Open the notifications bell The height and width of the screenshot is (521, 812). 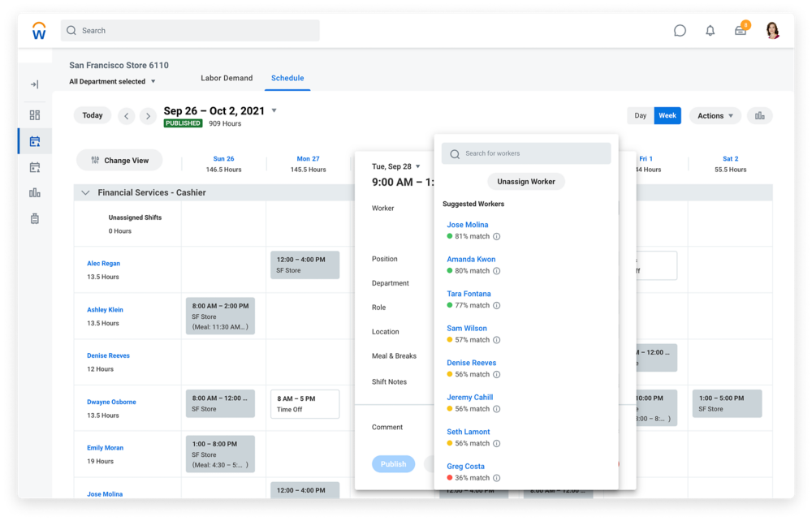click(710, 31)
